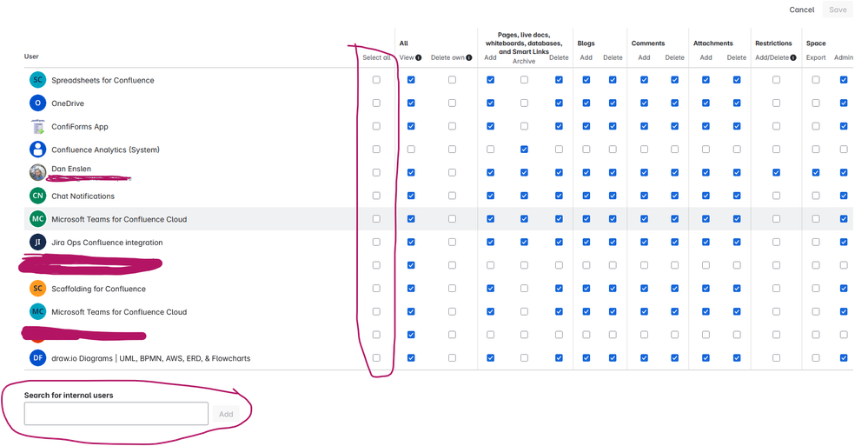Click the Spreadsheets for Confluence avatar icon
Screen dimensions: 868x446
point(37,80)
